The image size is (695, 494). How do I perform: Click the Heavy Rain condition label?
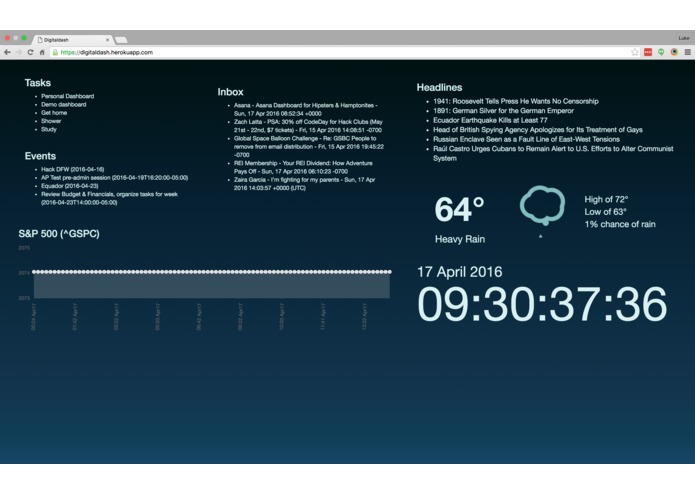tap(460, 239)
